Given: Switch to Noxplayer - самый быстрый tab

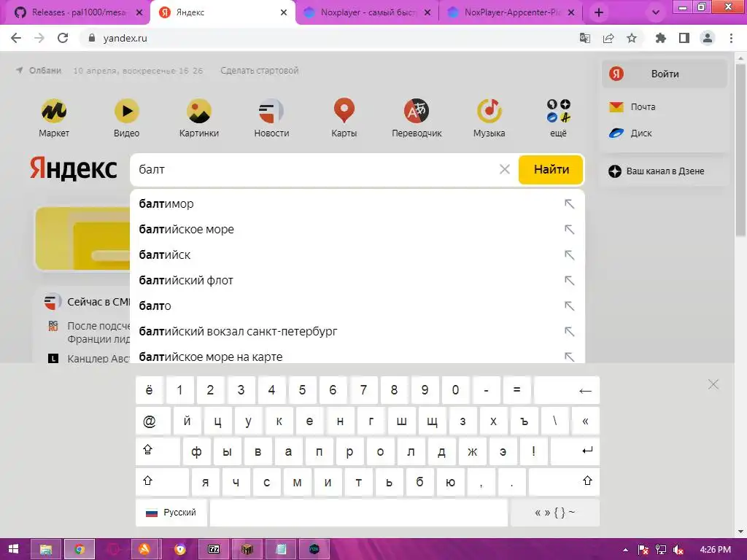Looking at the screenshot, I should [368, 12].
